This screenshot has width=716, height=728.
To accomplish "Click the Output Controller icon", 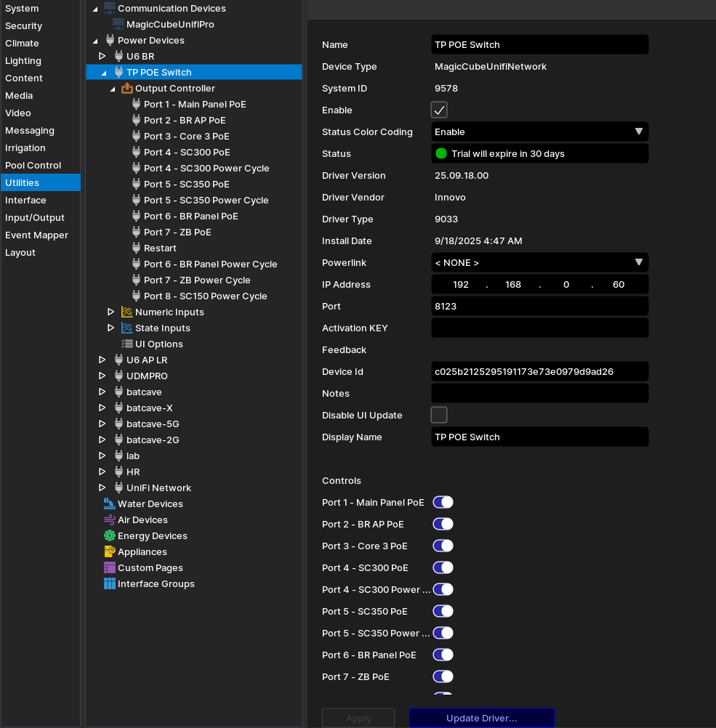I will point(127,88).
